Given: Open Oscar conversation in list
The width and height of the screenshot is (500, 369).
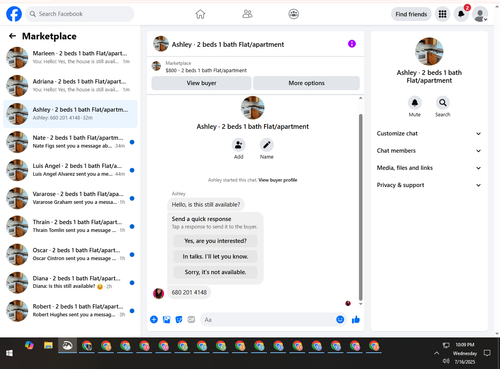Looking at the screenshot, I should pos(70,254).
